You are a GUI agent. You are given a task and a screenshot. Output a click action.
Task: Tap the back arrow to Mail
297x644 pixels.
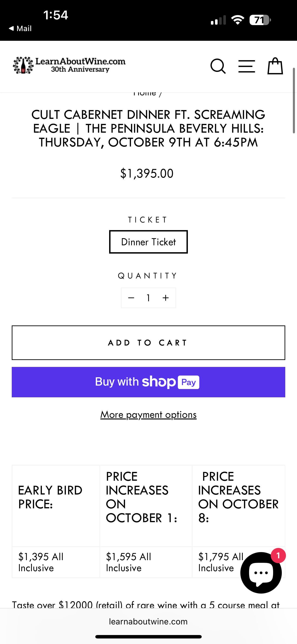(20, 29)
